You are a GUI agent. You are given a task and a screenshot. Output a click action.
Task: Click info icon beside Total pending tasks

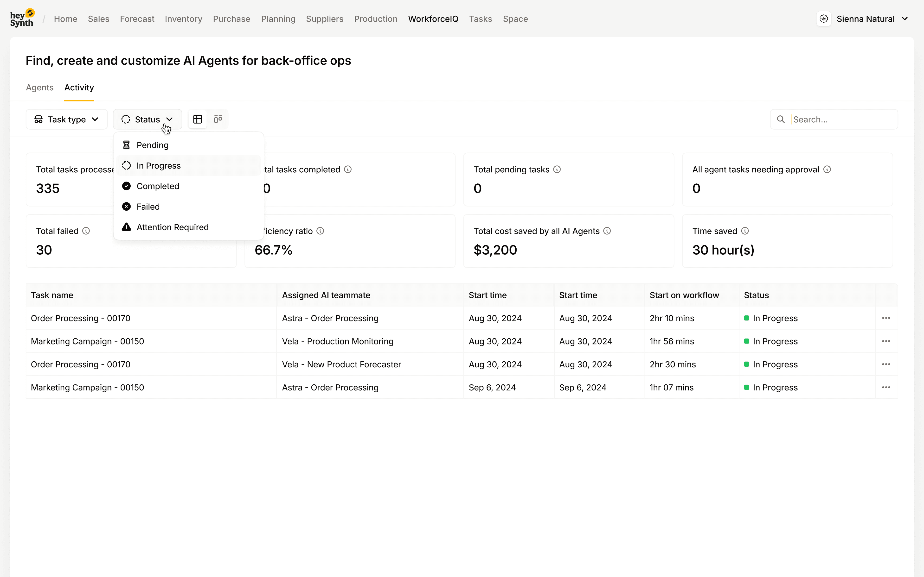coord(557,169)
